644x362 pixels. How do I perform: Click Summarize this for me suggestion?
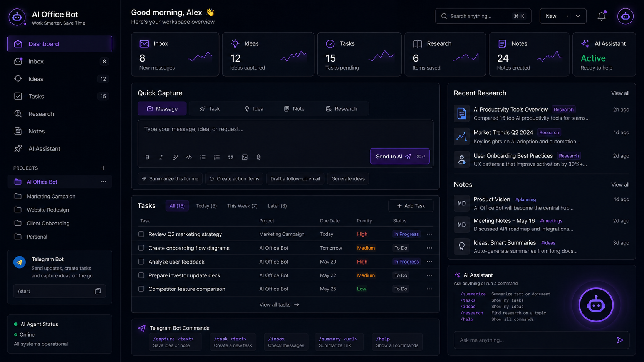(170, 178)
